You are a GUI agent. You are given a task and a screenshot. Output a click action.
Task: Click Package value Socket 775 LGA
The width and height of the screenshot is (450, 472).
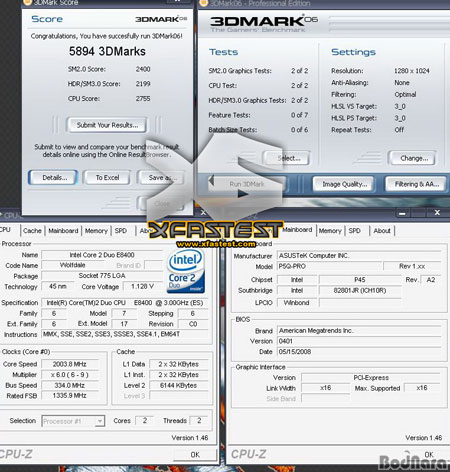[x=102, y=276]
